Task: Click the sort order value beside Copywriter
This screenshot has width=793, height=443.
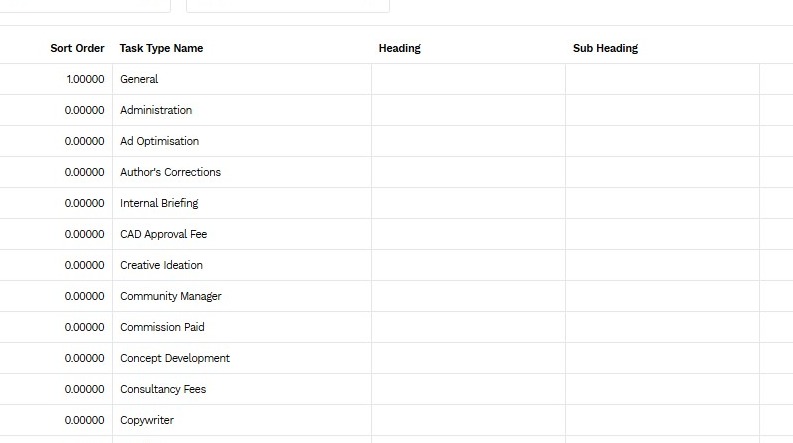Action: click(x=84, y=420)
